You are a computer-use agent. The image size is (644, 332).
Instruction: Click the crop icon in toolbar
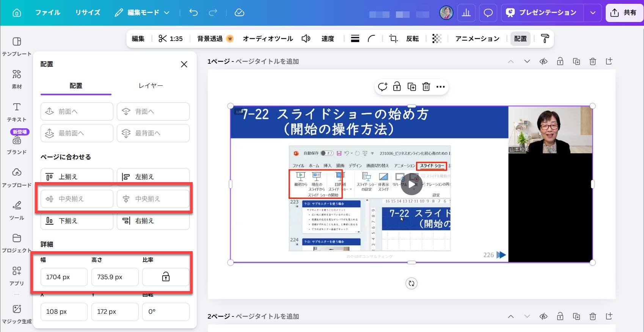(x=393, y=39)
